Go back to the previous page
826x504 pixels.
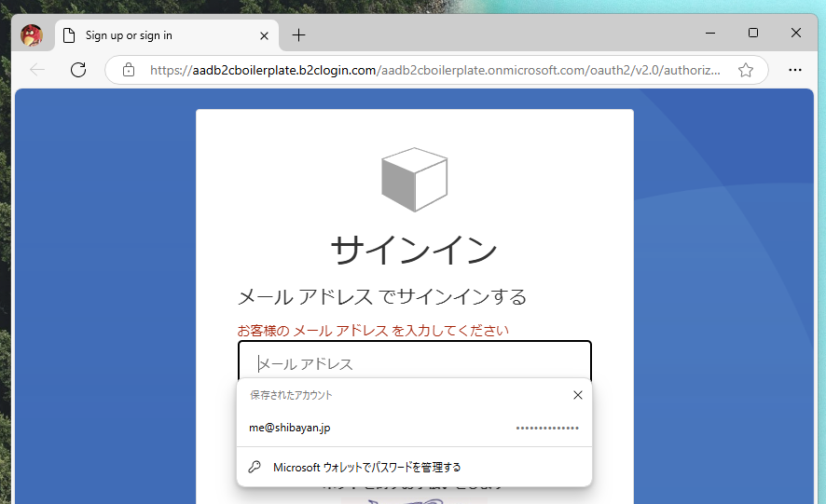coord(37,70)
